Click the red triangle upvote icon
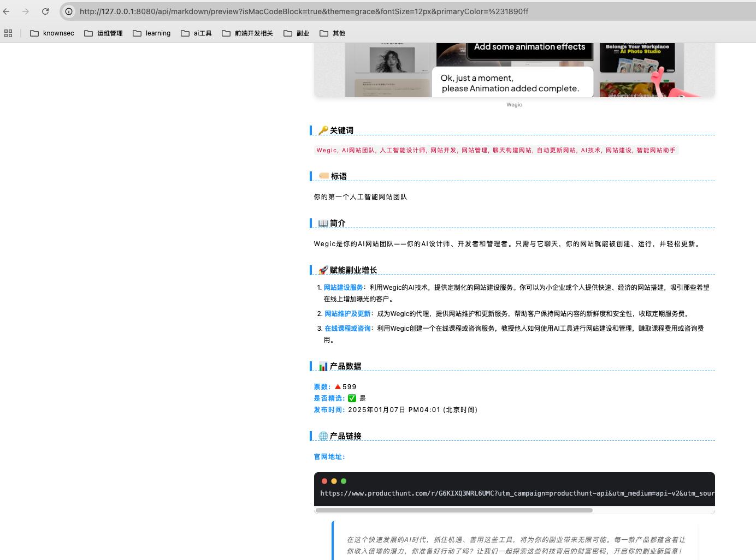 point(338,387)
